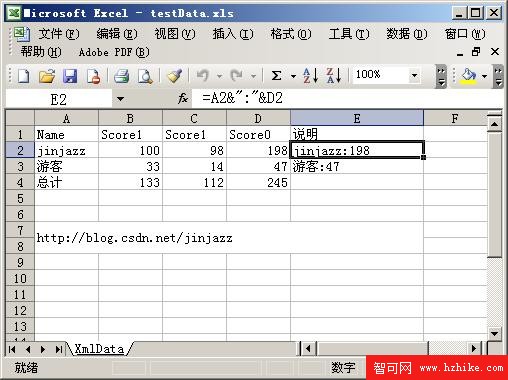
Task: Save the workbook with the floppy icon
Action: (x=70, y=76)
